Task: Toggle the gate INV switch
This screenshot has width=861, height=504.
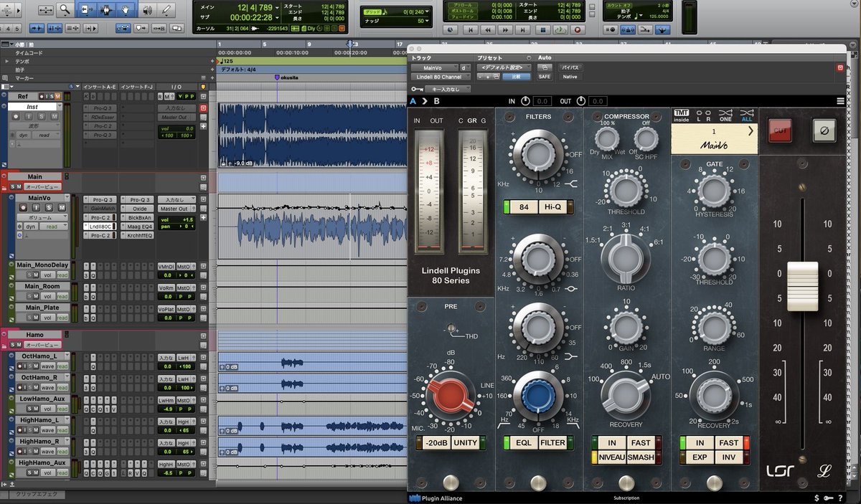Action: (728, 457)
